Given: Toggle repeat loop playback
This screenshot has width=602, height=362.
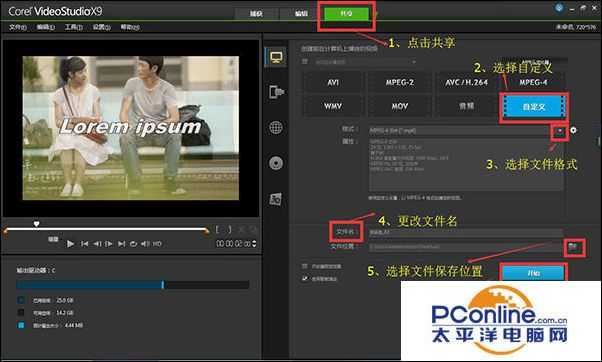Looking at the screenshot, I should [133, 244].
